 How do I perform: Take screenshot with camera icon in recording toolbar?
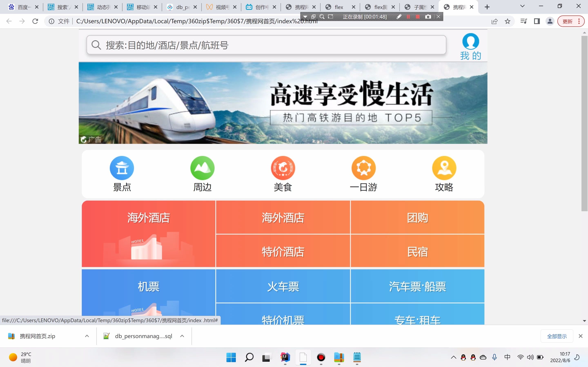428,17
